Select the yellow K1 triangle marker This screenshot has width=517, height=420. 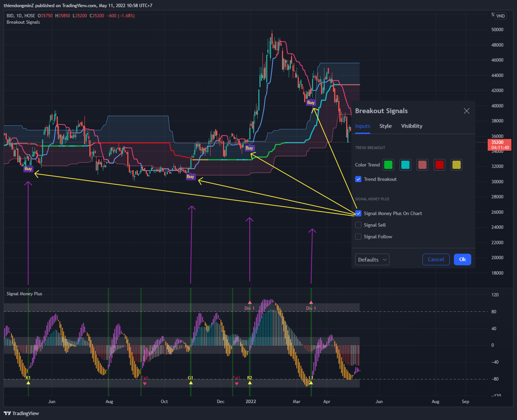click(x=28, y=383)
